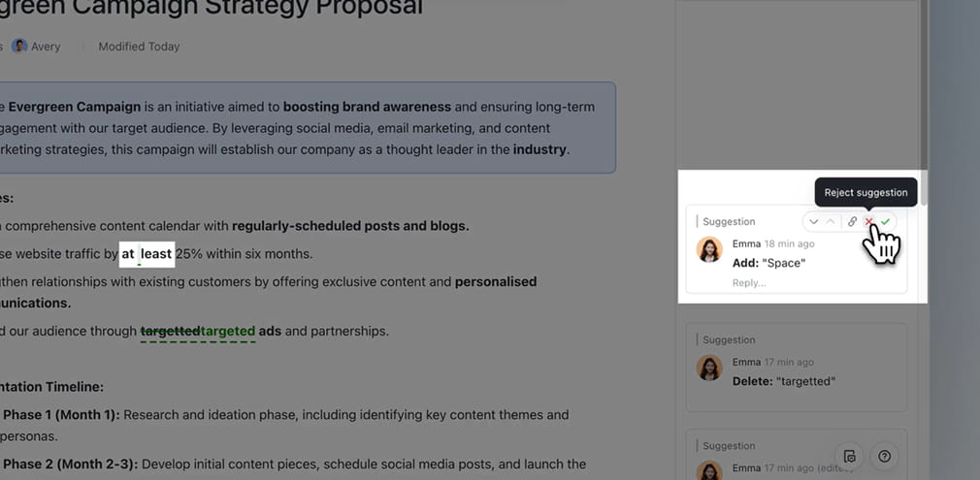Click the Modified Today label

(x=139, y=47)
